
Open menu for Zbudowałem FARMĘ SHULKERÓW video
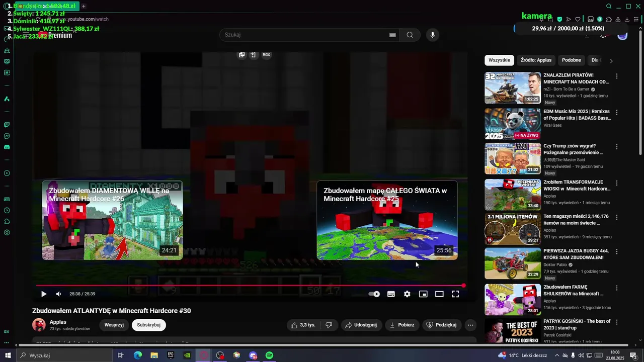click(x=617, y=288)
